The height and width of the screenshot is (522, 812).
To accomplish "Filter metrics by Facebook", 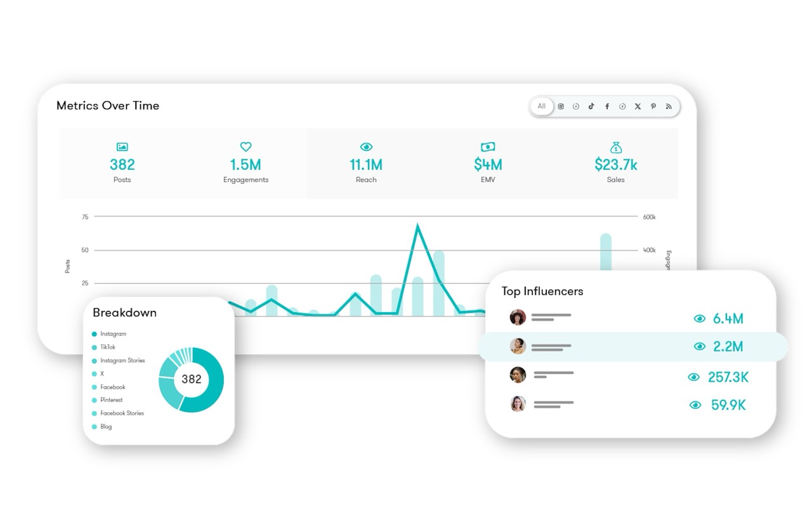I will 607,106.
